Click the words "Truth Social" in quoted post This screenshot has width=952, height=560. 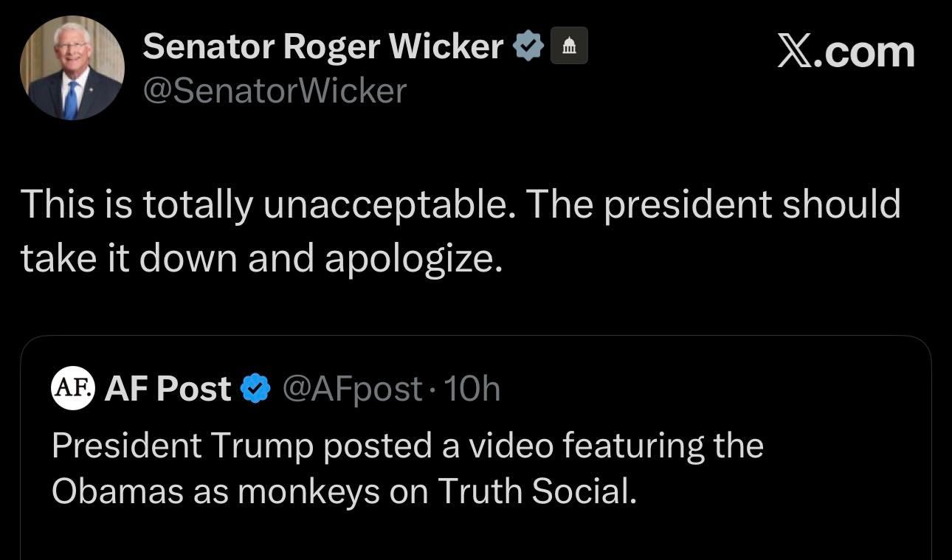[x=537, y=492]
